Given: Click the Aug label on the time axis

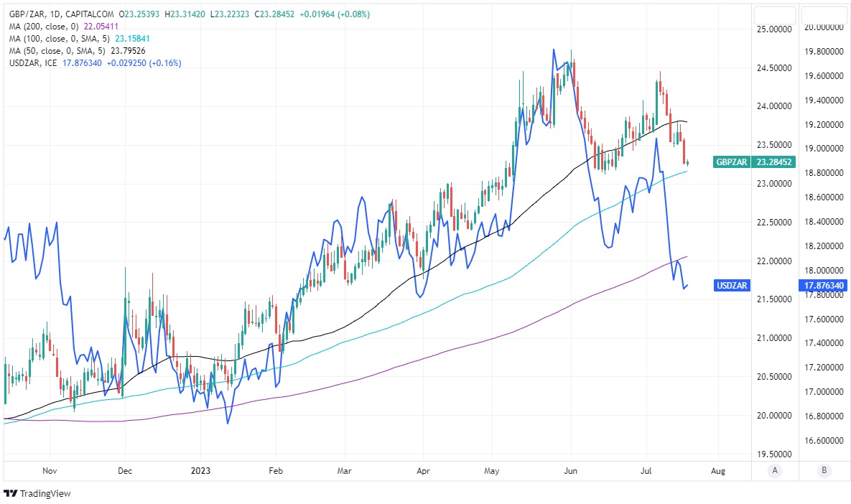Looking at the screenshot, I should (717, 470).
